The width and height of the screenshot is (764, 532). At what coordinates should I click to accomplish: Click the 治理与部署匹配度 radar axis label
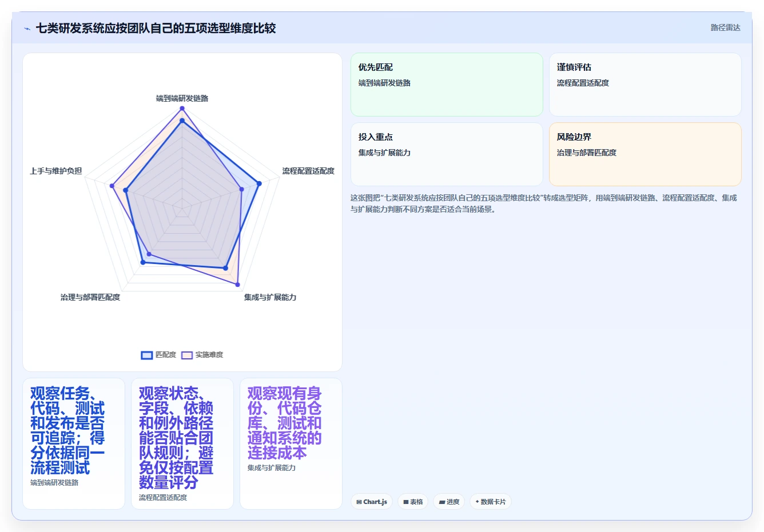point(90,297)
